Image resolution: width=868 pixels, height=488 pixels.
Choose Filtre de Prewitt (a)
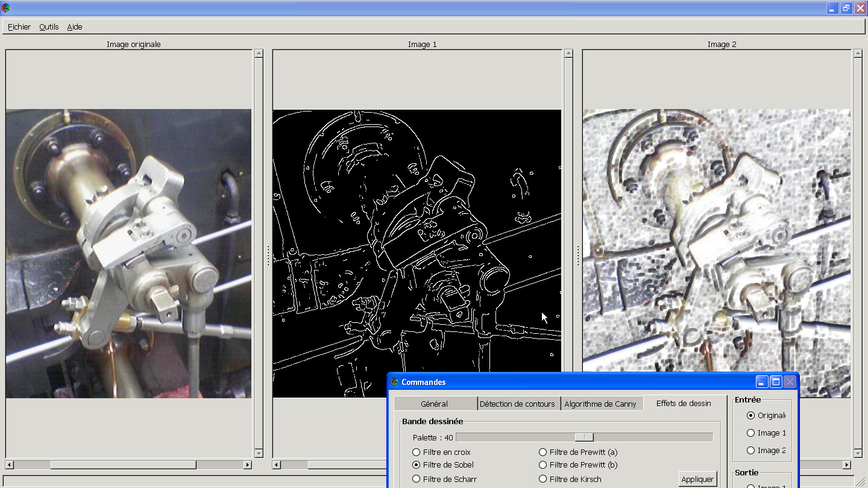pyautogui.click(x=578, y=452)
